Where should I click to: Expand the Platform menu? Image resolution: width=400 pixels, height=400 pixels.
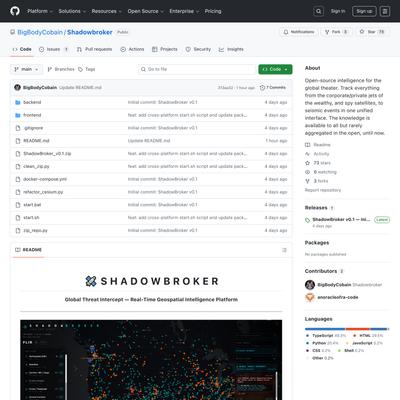tap(40, 11)
